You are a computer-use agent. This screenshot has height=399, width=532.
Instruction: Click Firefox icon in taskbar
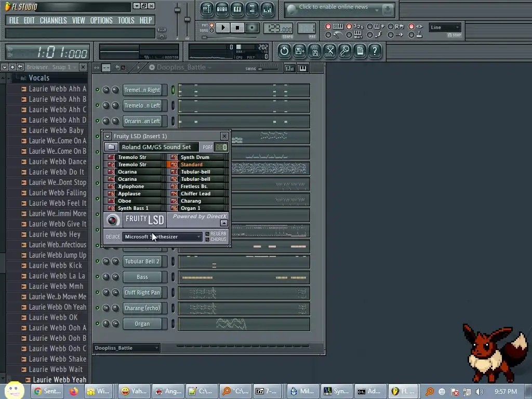click(x=74, y=391)
